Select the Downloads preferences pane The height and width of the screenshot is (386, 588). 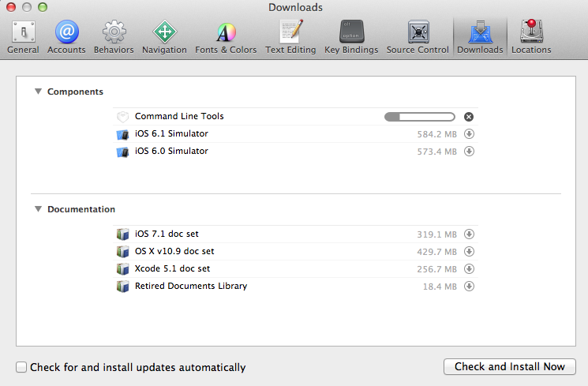[x=480, y=37]
